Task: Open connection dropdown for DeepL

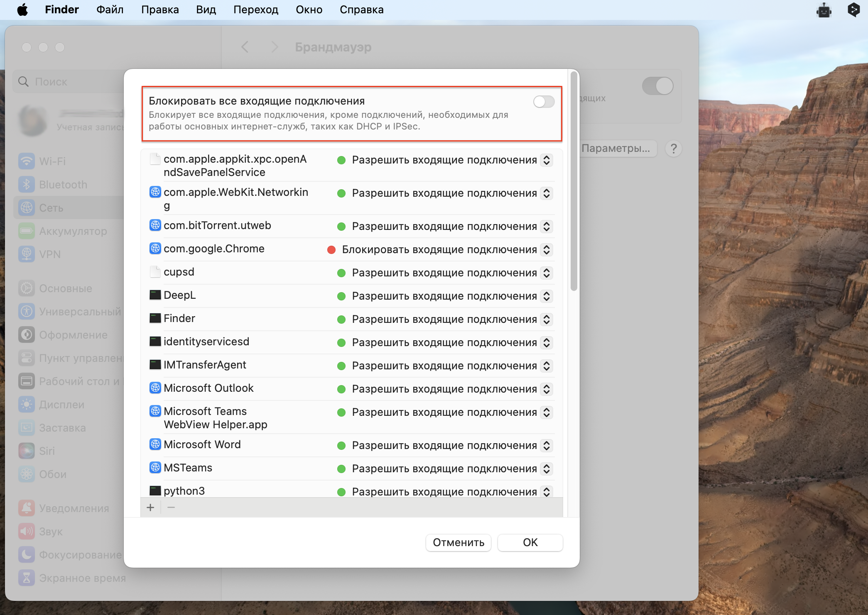Action: (x=547, y=296)
